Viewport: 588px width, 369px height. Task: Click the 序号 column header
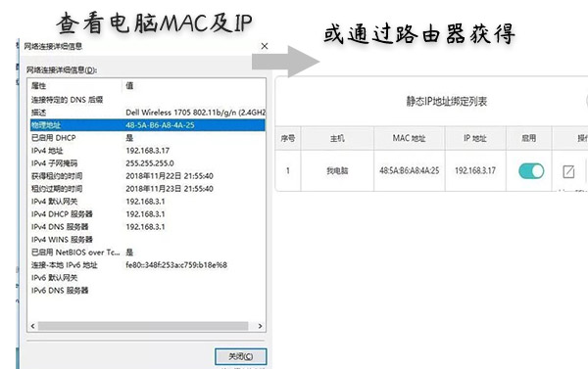(287, 138)
